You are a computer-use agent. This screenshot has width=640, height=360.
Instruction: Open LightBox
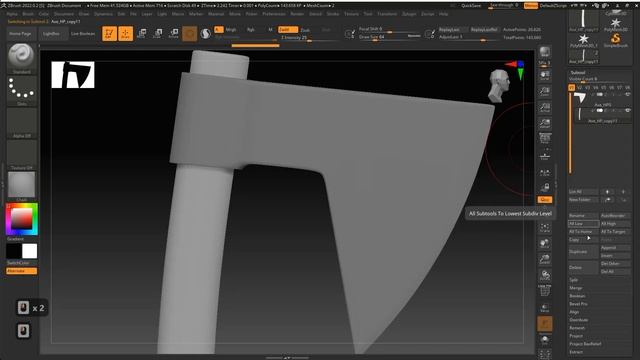coord(51,33)
